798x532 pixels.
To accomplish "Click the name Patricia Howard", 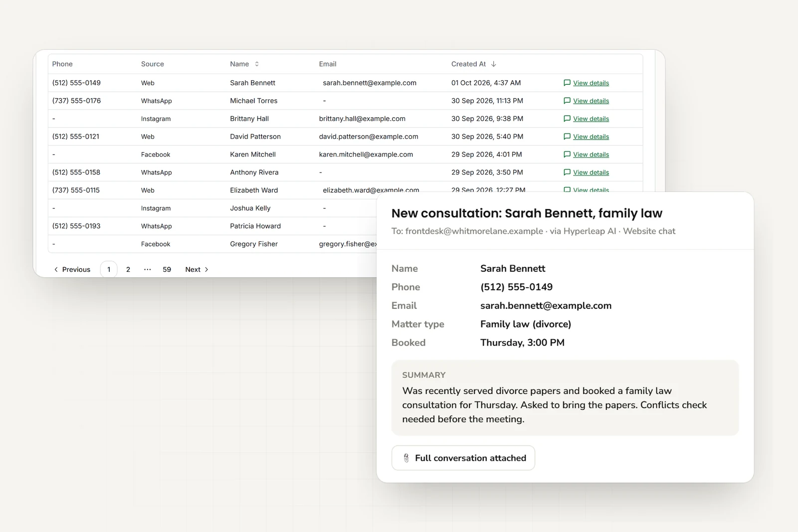I will (255, 226).
